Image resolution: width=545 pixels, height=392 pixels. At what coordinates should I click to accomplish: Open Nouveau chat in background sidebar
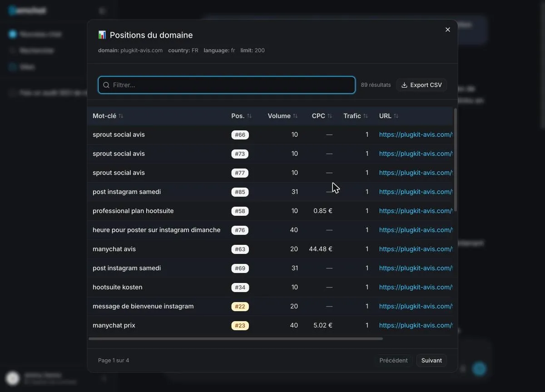click(x=35, y=34)
